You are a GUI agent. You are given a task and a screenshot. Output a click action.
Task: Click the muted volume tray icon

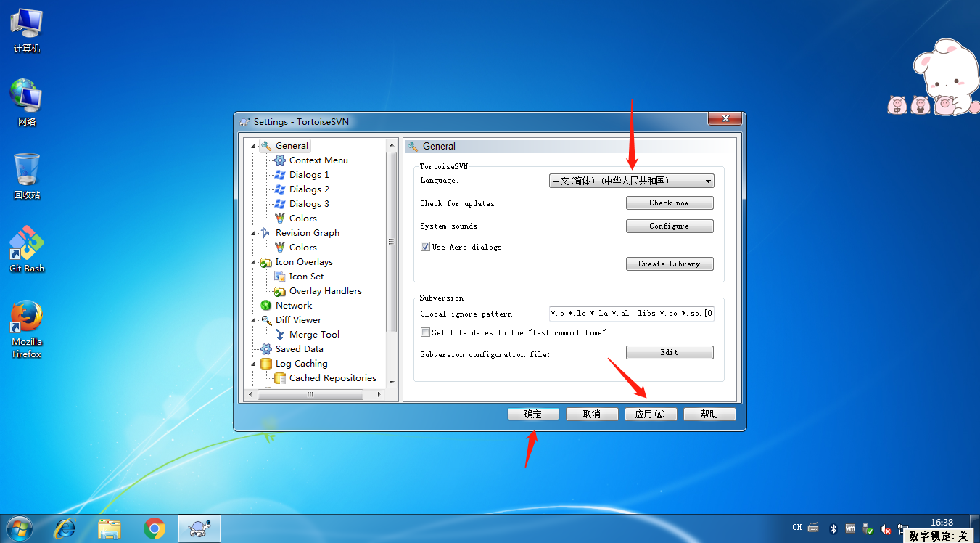tap(886, 528)
